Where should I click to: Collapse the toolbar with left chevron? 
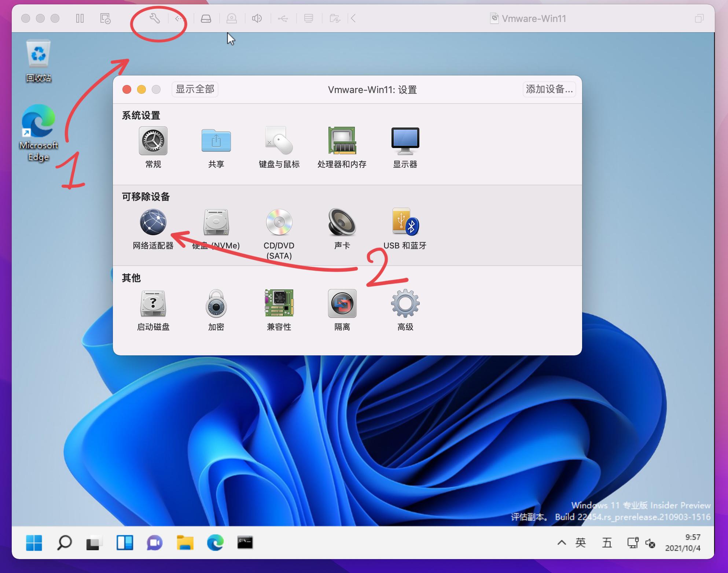click(353, 18)
